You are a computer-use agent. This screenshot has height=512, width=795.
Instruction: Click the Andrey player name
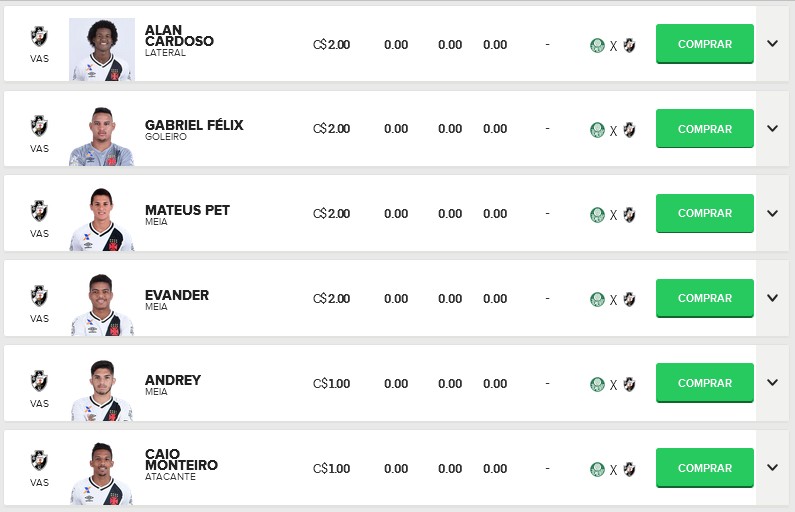[173, 380]
